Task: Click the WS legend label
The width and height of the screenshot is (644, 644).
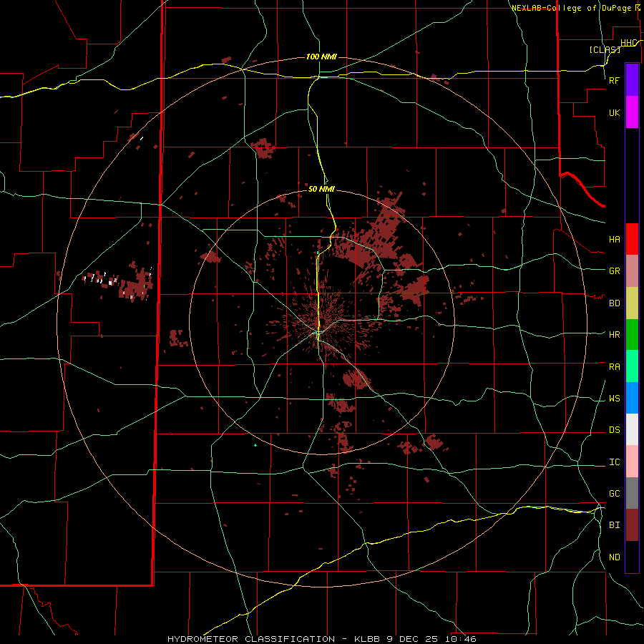Action: [x=614, y=399]
